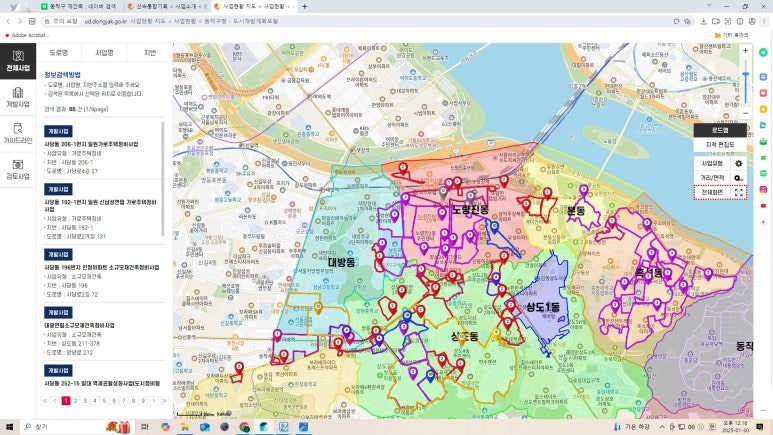The image size is (773, 435).
Task: Jump to last results page arrow
Action: pos(164,401)
